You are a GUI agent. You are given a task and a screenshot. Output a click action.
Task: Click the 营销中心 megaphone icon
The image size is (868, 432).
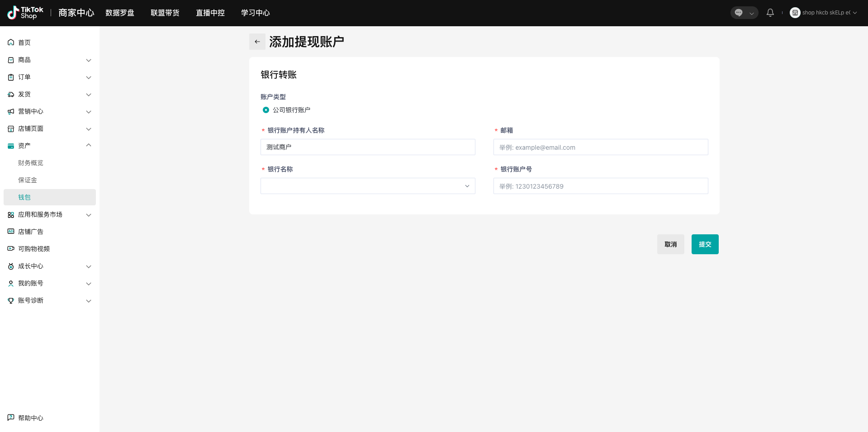(11, 111)
